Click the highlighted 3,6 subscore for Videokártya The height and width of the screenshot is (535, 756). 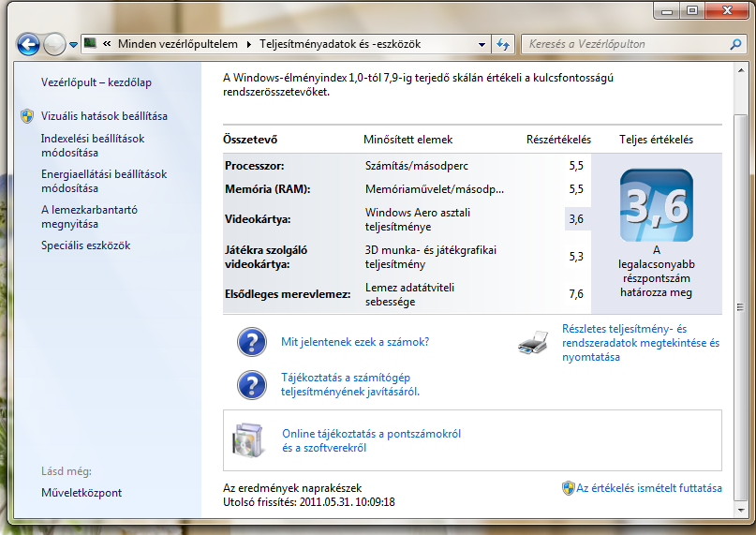click(577, 219)
